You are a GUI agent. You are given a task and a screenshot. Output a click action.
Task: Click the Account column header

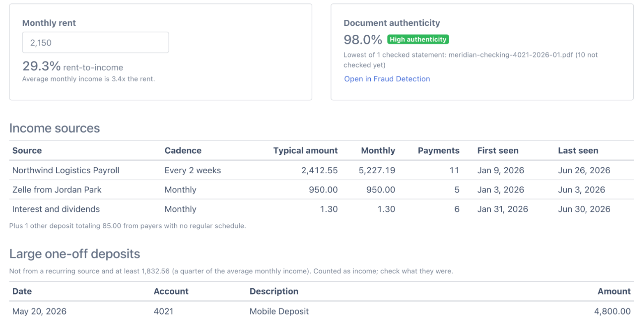pos(171,291)
